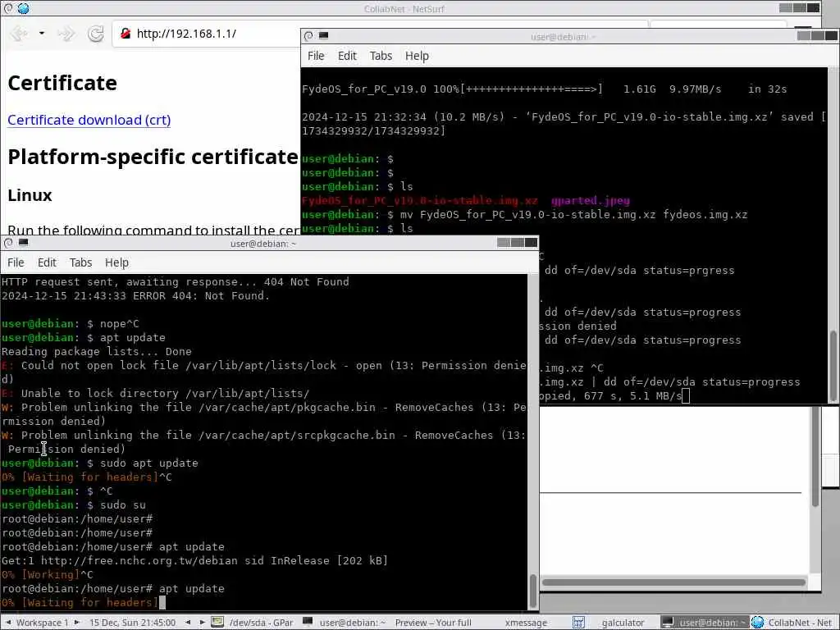The width and height of the screenshot is (840, 630).
Task: Open Help menu in back terminal window
Action: pos(417,56)
